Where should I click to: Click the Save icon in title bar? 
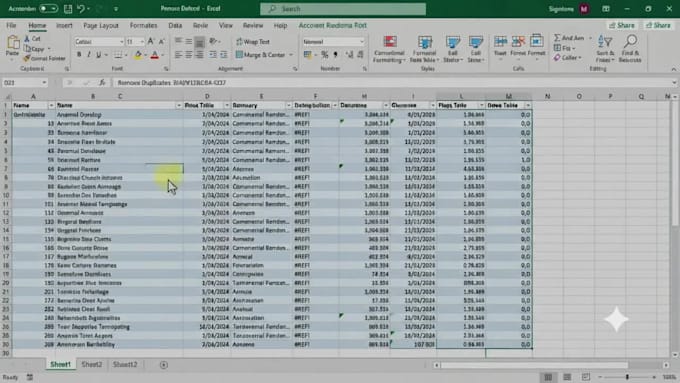pyautogui.click(x=68, y=9)
